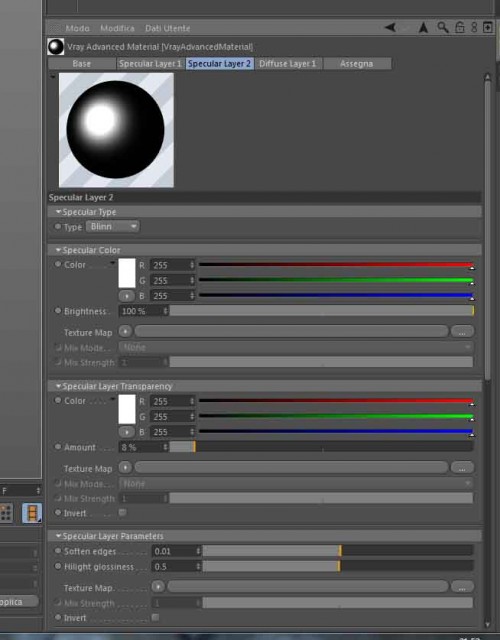Click Transparency texture map ellipsis button

point(462,467)
